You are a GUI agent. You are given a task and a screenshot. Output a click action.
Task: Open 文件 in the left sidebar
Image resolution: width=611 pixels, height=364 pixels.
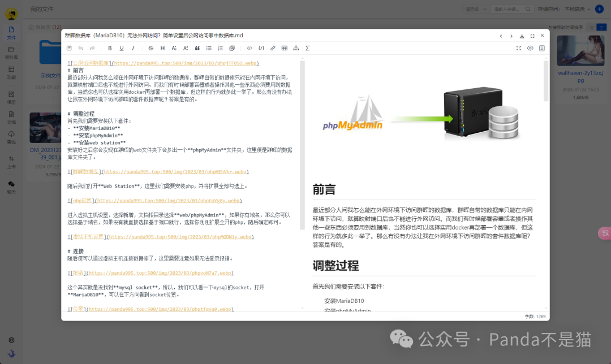coord(11,33)
